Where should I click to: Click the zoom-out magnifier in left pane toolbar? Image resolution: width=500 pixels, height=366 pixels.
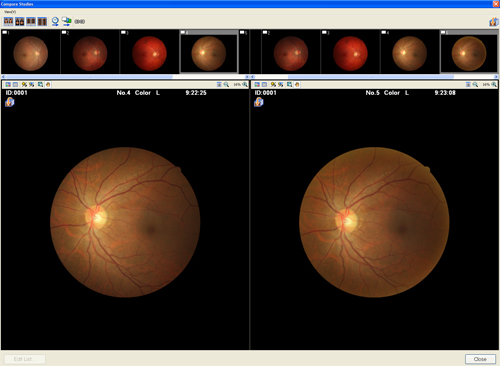(226, 85)
